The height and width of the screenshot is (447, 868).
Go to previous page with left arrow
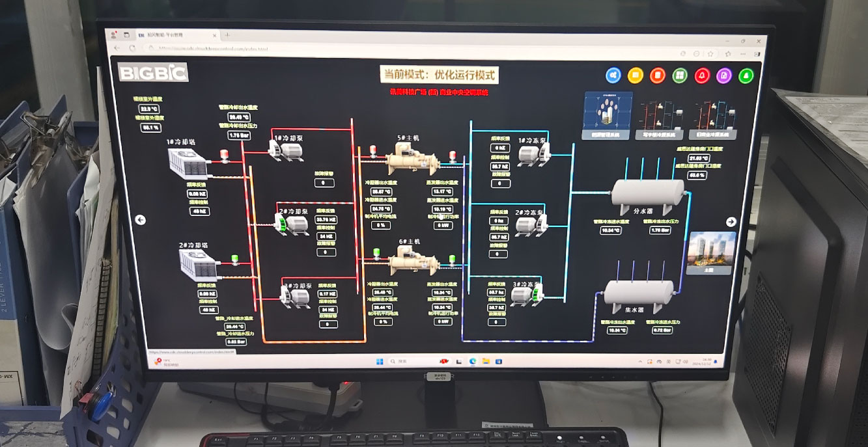tap(140, 220)
